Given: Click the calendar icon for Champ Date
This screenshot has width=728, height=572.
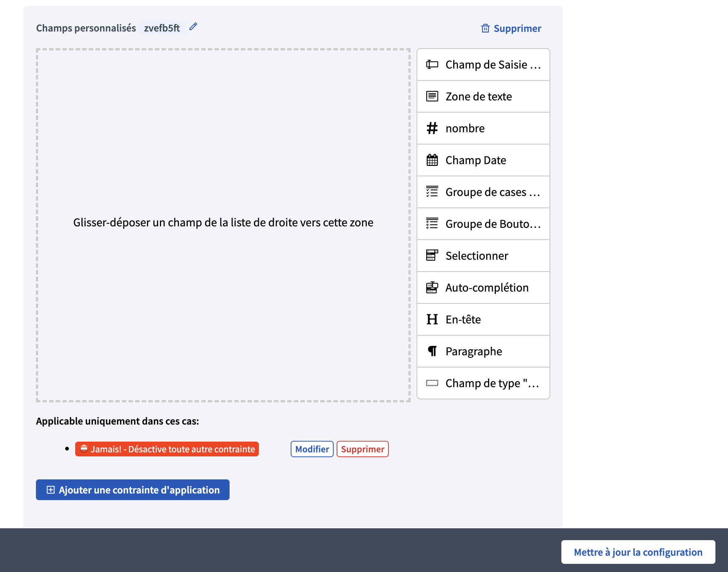Looking at the screenshot, I should point(432,160).
